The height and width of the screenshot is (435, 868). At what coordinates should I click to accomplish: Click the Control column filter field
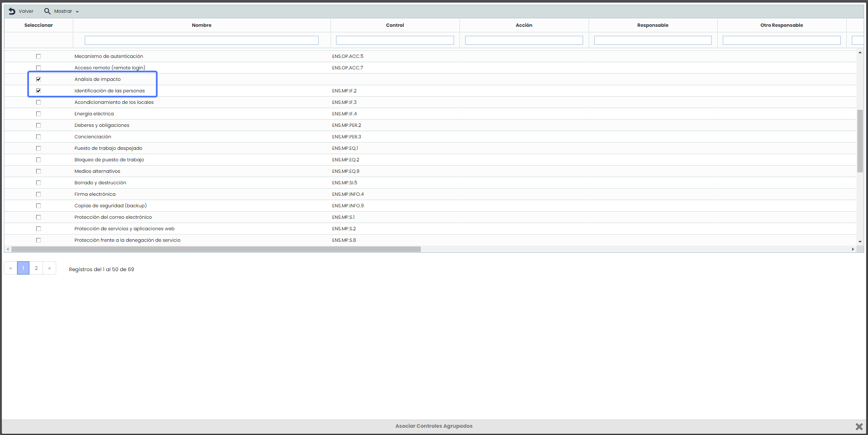(x=395, y=40)
